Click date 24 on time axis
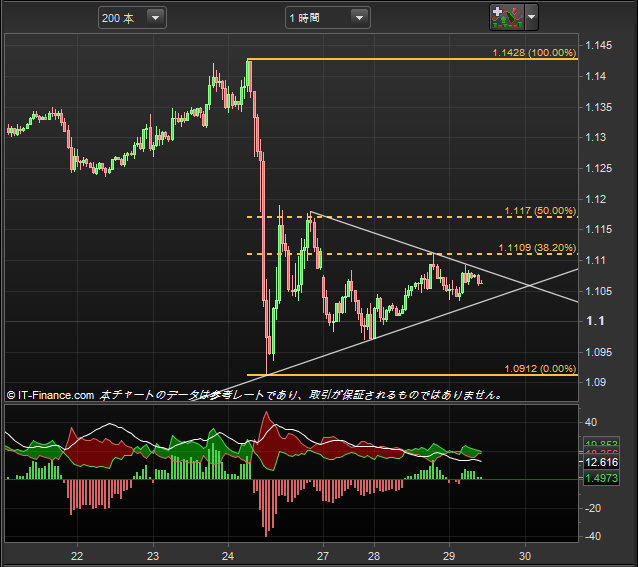This screenshot has height=567, width=638. 228,556
